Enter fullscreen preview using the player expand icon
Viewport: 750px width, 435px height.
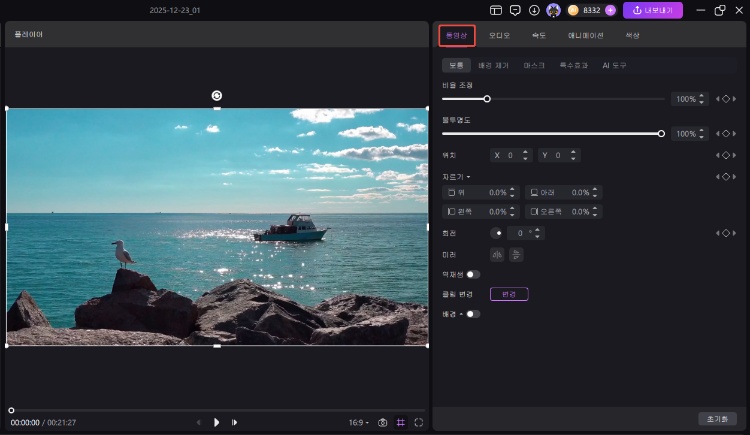tap(419, 423)
